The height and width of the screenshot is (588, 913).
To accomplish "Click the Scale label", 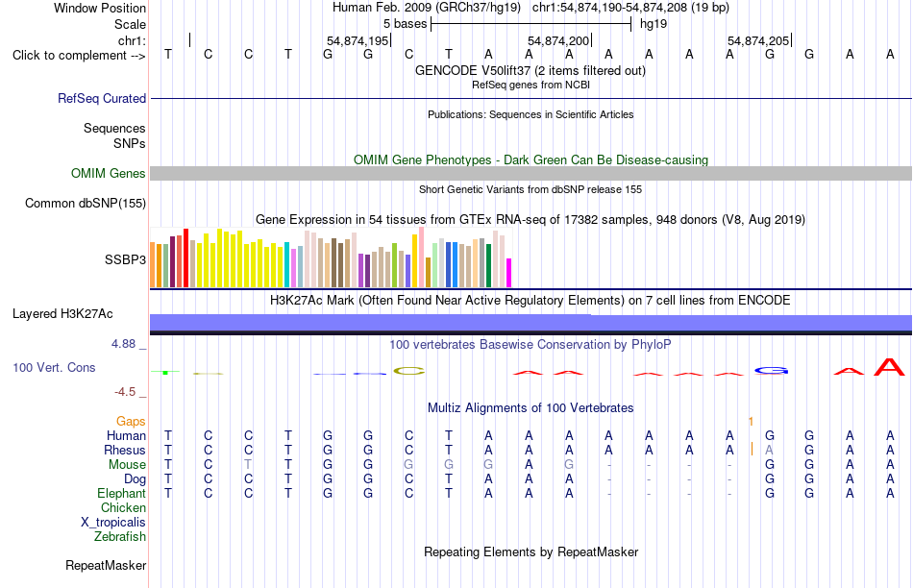I will 131,24.
